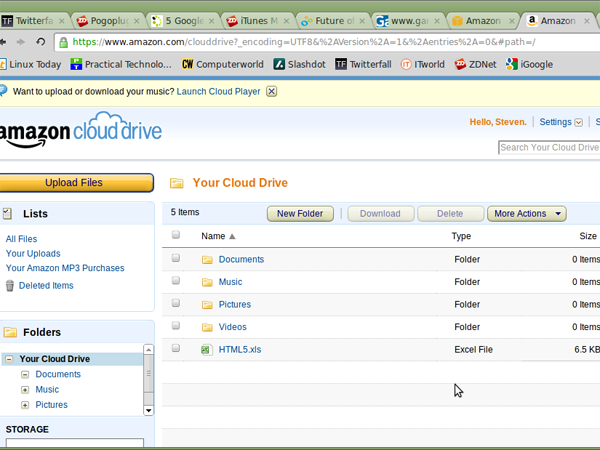Image resolution: width=600 pixels, height=450 pixels.
Task: Open Your Uploads list link
Action: click(x=33, y=253)
